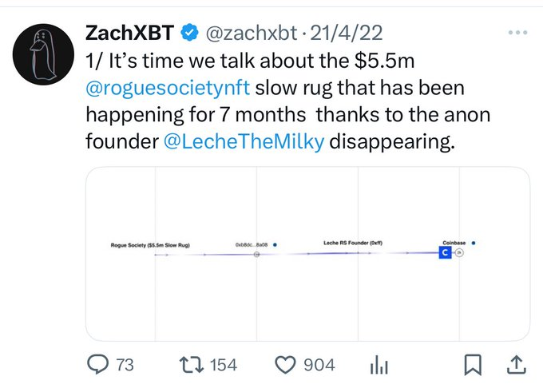Click the 154 retweets count
This screenshot has width=543, height=392.
coord(223,366)
